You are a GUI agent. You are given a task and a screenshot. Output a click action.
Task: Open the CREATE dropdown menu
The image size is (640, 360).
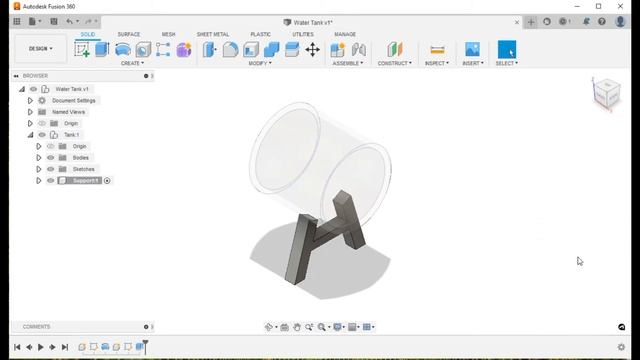coord(132,63)
